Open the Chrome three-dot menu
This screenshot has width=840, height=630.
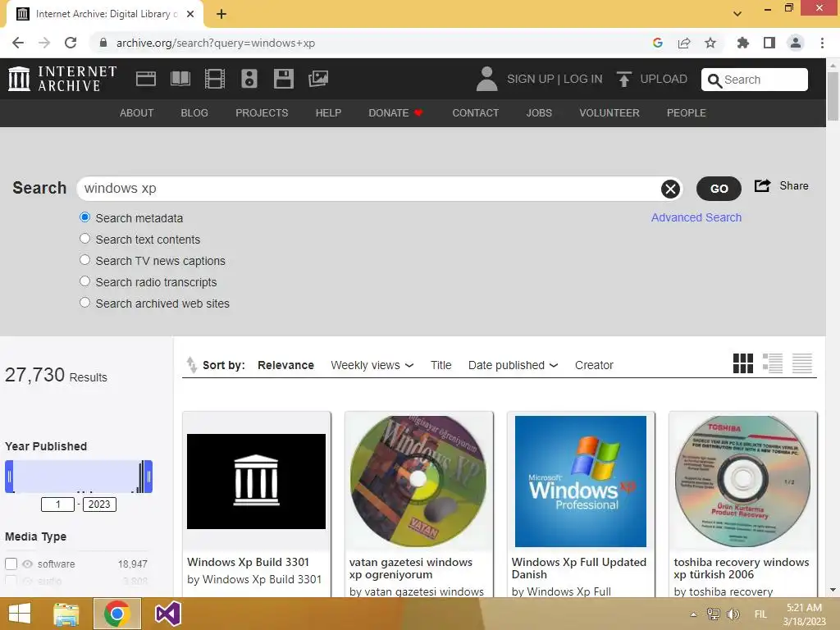[822, 43]
